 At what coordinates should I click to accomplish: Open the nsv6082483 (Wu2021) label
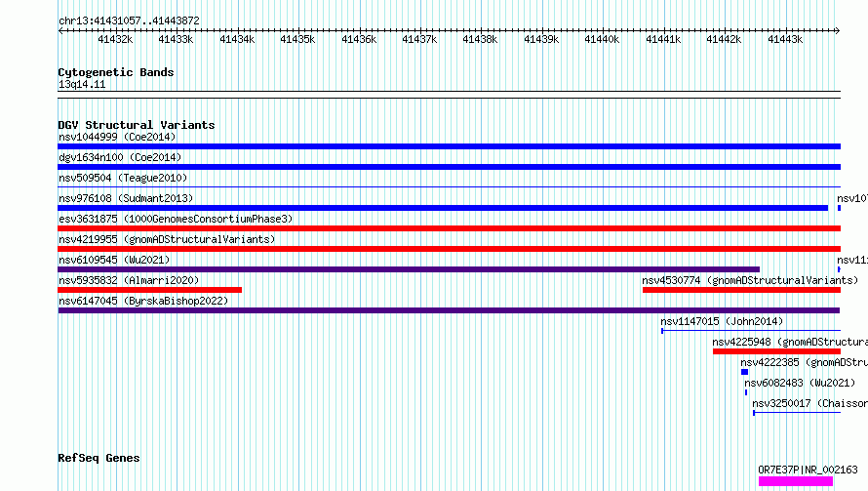coord(800,383)
